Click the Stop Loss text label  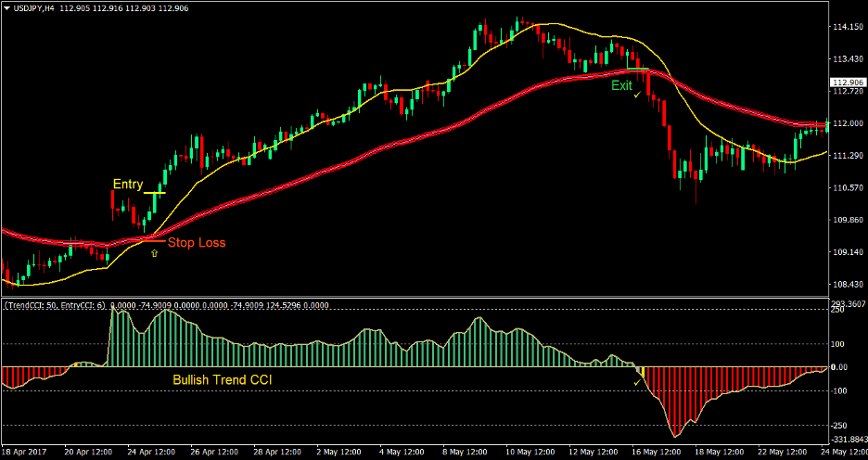[197, 243]
